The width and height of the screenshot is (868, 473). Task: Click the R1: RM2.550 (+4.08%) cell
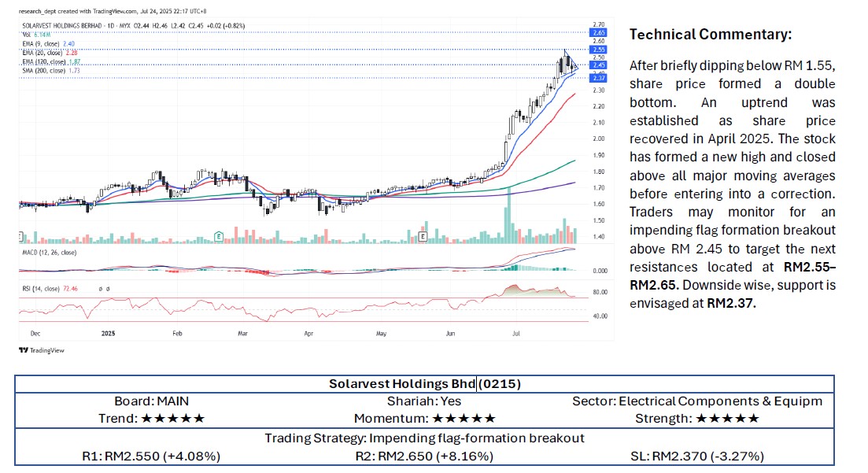coord(151,456)
